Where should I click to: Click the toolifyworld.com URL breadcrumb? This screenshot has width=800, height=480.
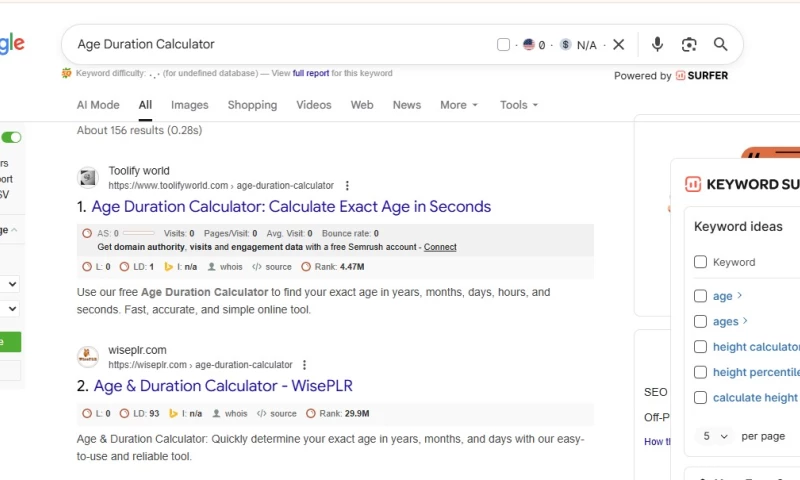[221, 186]
